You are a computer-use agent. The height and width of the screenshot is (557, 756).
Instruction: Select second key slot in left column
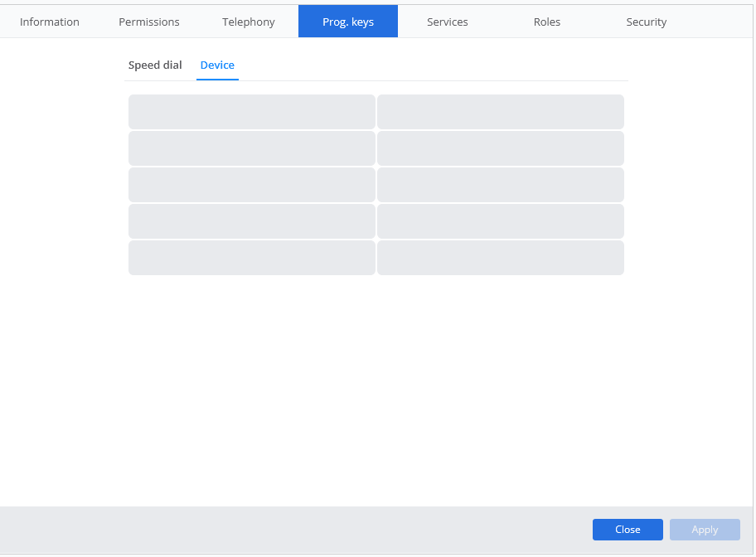tap(252, 148)
